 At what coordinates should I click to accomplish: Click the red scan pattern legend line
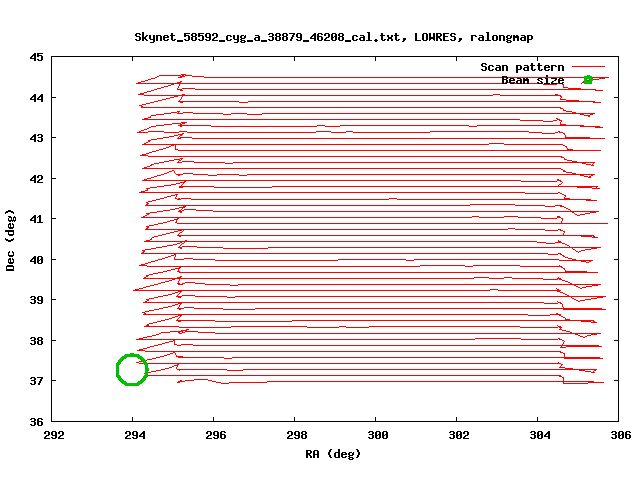coord(588,67)
